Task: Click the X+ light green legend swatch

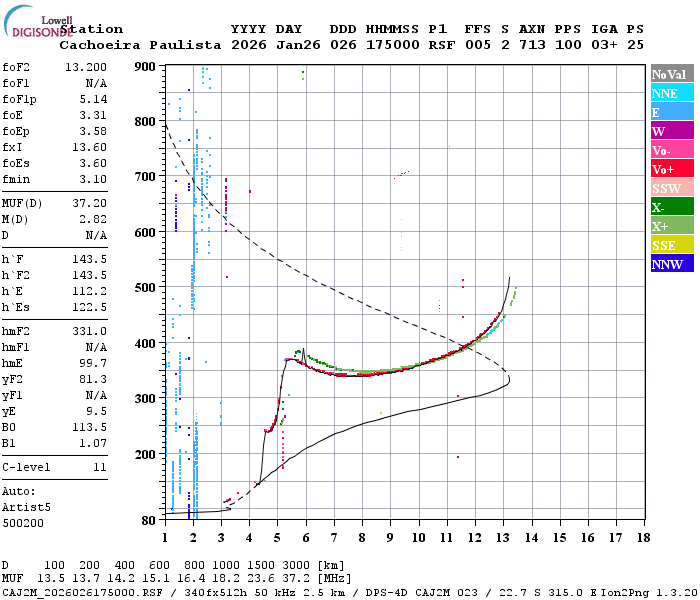Action: [x=672, y=225]
